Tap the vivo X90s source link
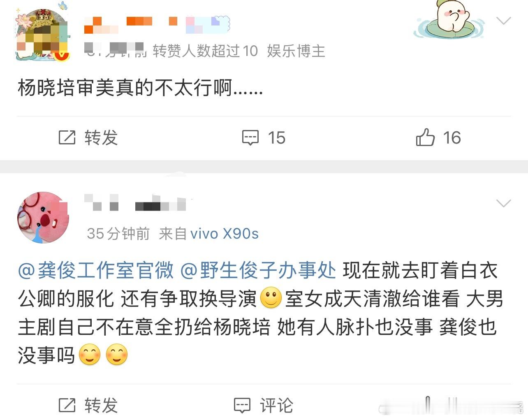Image resolution: width=528 pixels, height=420 pixels. point(225,234)
